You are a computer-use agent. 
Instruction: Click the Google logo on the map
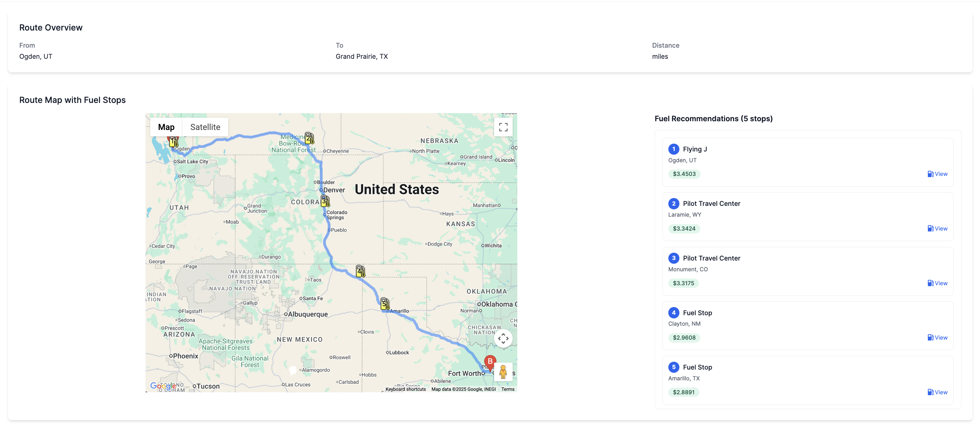point(163,386)
